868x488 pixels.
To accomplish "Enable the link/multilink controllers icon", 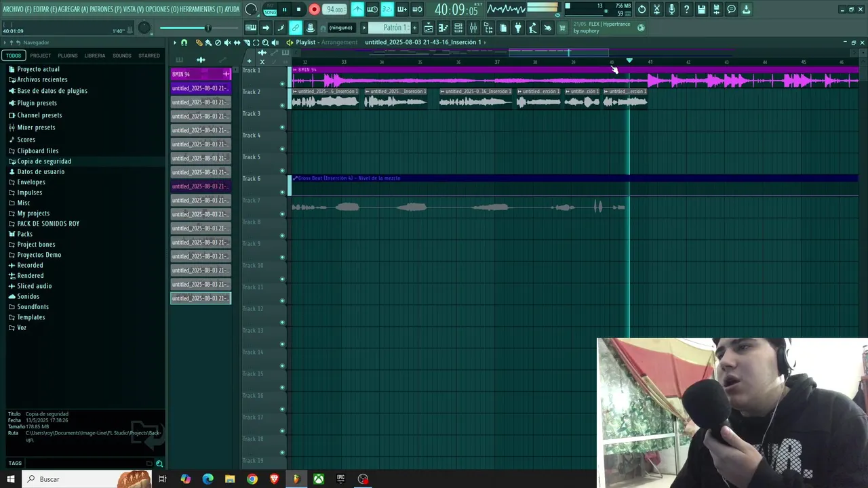I will pos(296,28).
